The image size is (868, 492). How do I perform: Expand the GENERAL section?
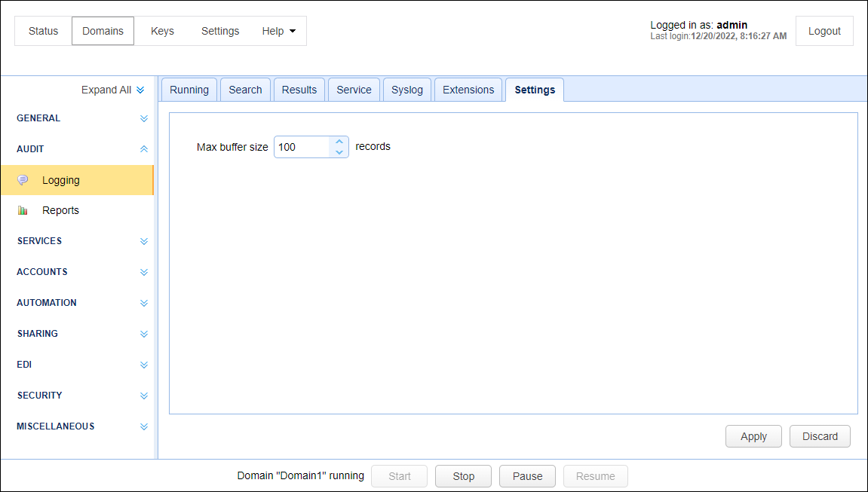[144, 118]
